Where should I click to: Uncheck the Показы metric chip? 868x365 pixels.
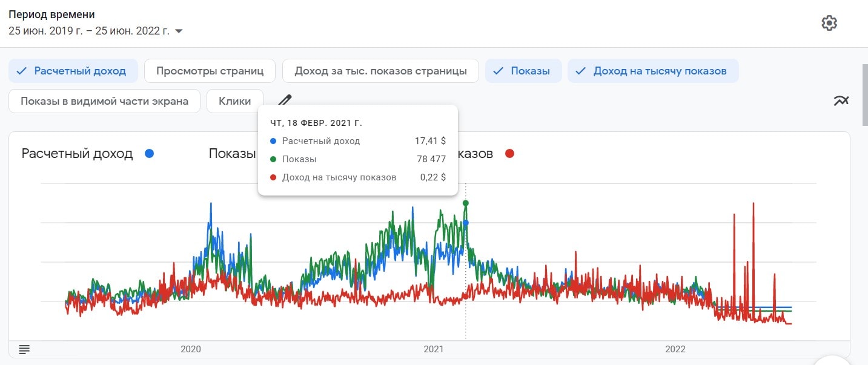point(523,71)
